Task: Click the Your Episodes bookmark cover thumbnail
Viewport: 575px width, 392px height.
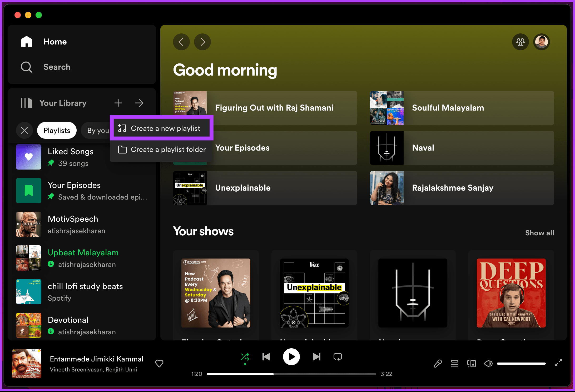Action: 29,191
